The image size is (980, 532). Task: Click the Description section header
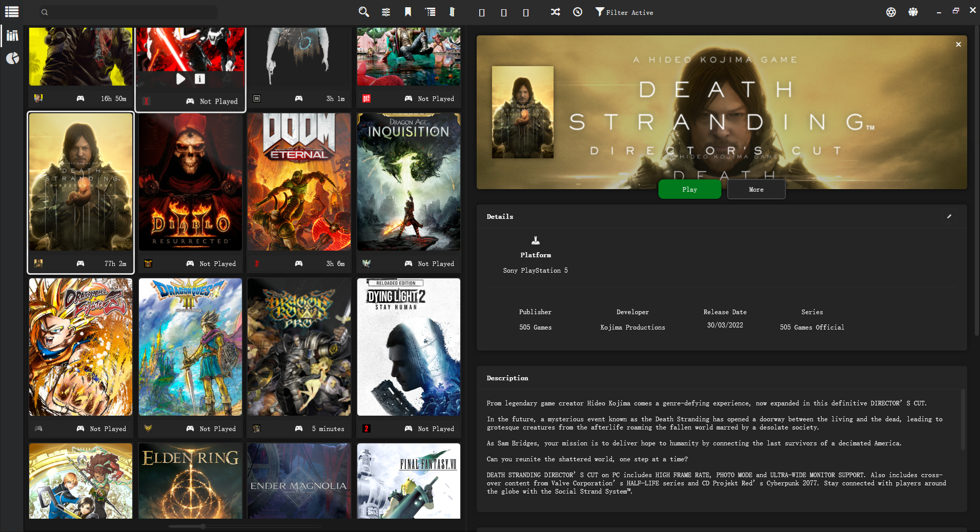(507, 378)
